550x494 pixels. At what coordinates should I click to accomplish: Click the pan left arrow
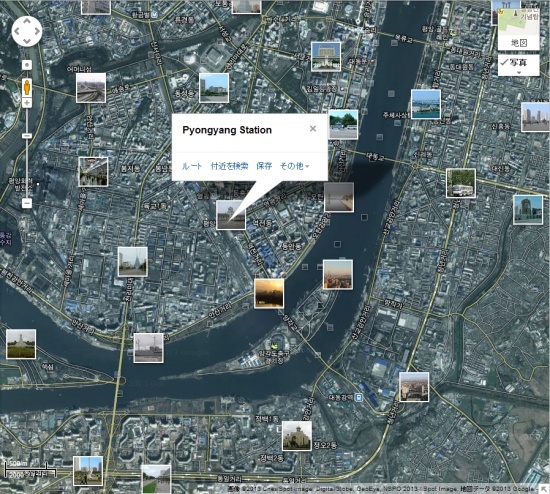pyautogui.click(x=17, y=31)
